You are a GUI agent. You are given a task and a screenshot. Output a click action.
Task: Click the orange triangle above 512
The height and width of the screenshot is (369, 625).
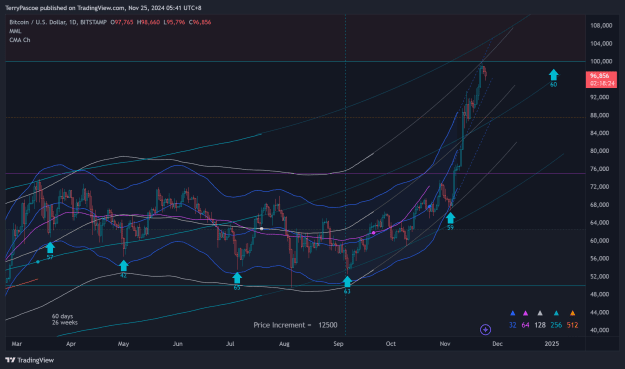point(572,313)
